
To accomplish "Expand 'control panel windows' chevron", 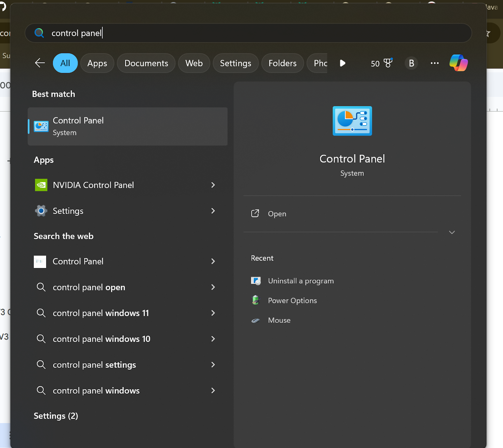I will click(213, 390).
